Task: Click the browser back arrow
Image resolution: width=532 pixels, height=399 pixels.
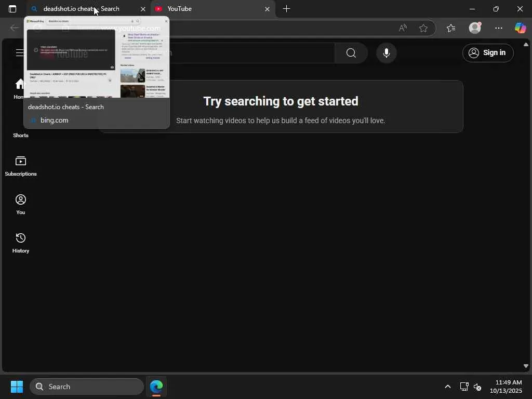Action: [x=14, y=28]
